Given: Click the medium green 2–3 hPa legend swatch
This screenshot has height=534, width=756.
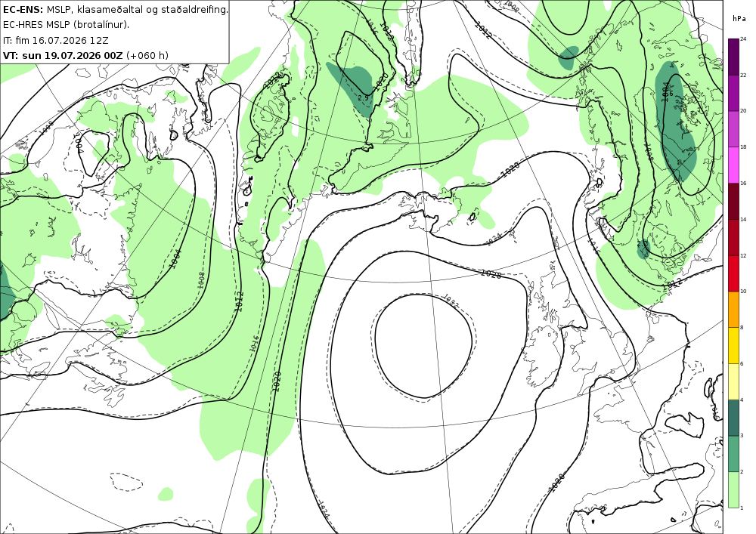Looking at the screenshot, I should point(733,454).
